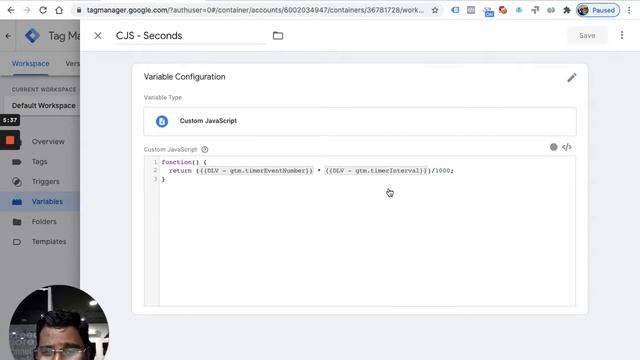Click the Save button
This screenshot has height=360, width=640.
587,36
